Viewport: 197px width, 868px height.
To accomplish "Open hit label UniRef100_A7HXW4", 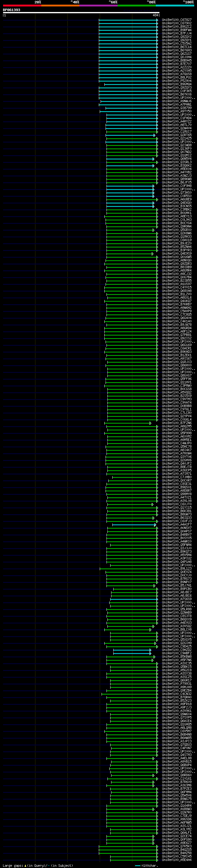I will [x=177, y=454].
